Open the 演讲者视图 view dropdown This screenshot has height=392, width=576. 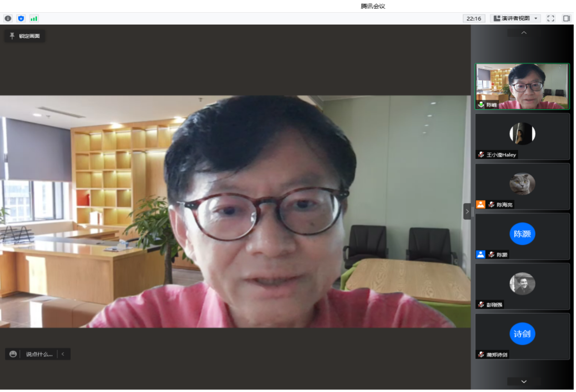[515, 19]
